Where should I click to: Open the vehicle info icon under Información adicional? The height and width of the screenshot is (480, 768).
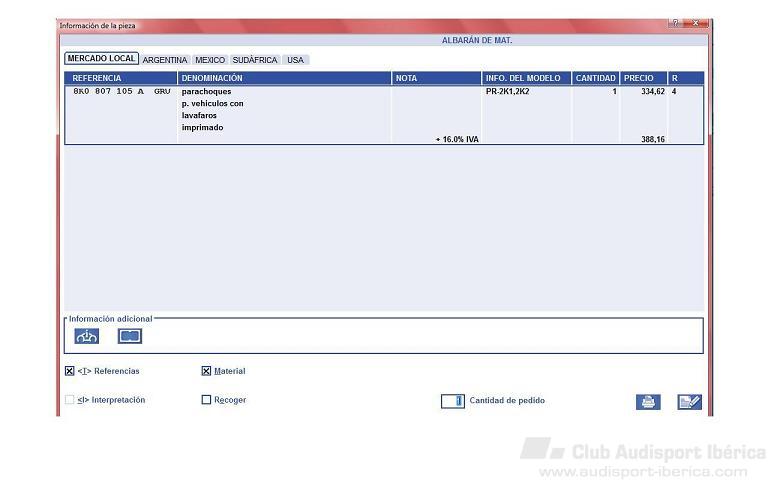coord(86,336)
